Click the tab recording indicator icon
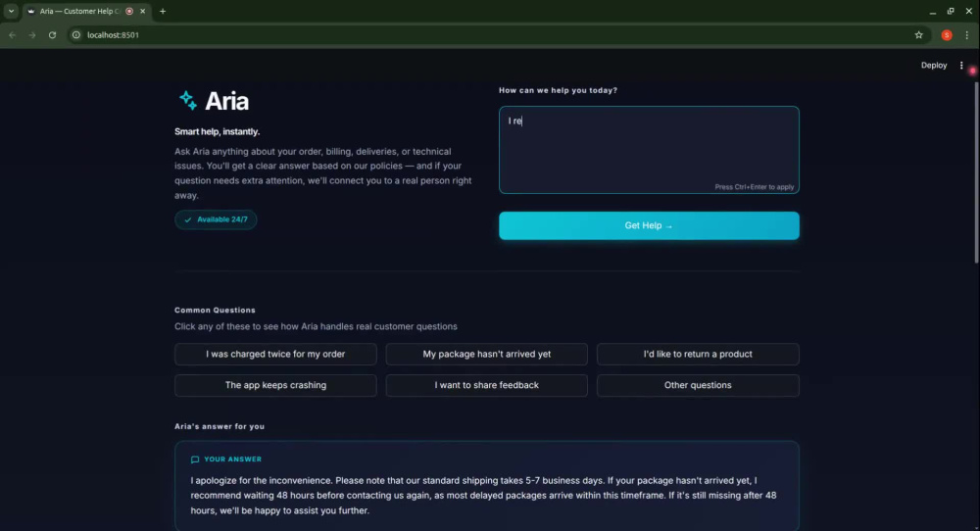Screen dimensions: 980x531 tap(129, 11)
